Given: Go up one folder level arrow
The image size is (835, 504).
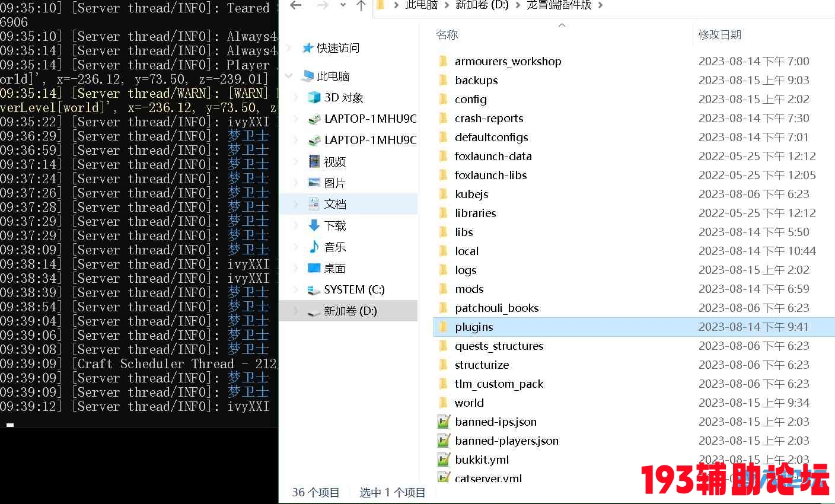Looking at the screenshot, I should pyautogui.click(x=361, y=5).
